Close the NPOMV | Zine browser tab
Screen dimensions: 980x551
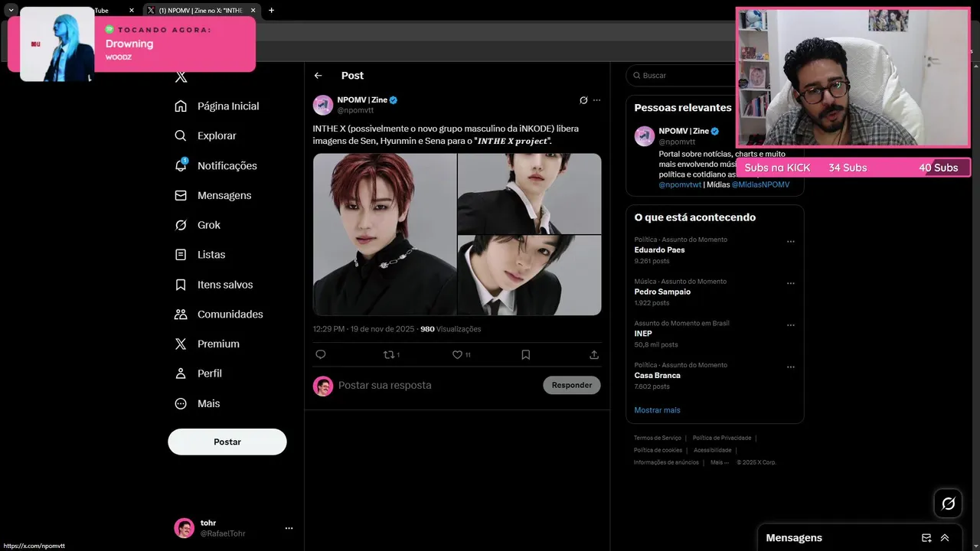pos(253,11)
